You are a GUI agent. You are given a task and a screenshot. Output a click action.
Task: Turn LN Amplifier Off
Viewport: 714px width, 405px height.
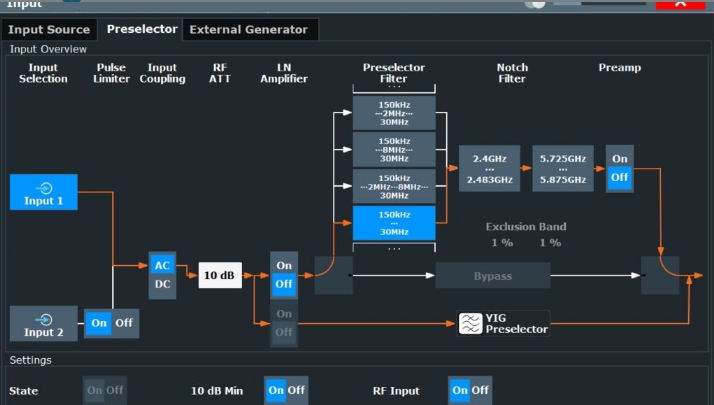pyautogui.click(x=284, y=284)
